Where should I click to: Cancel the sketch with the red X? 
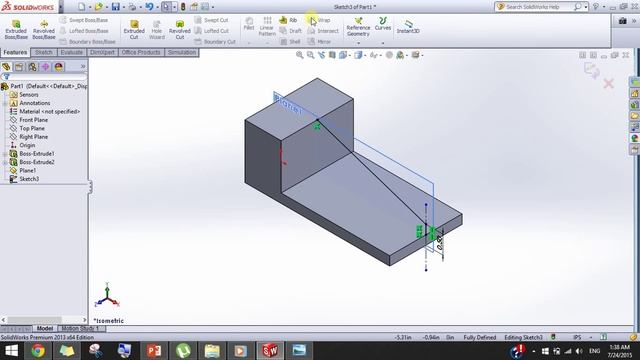coord(608,84)
